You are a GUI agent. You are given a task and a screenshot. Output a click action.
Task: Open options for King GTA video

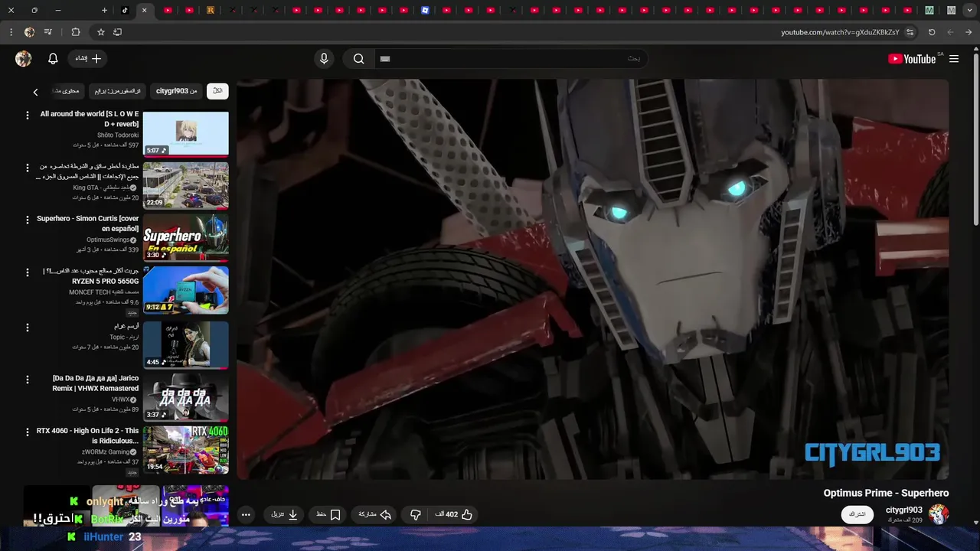coord(28,167)
